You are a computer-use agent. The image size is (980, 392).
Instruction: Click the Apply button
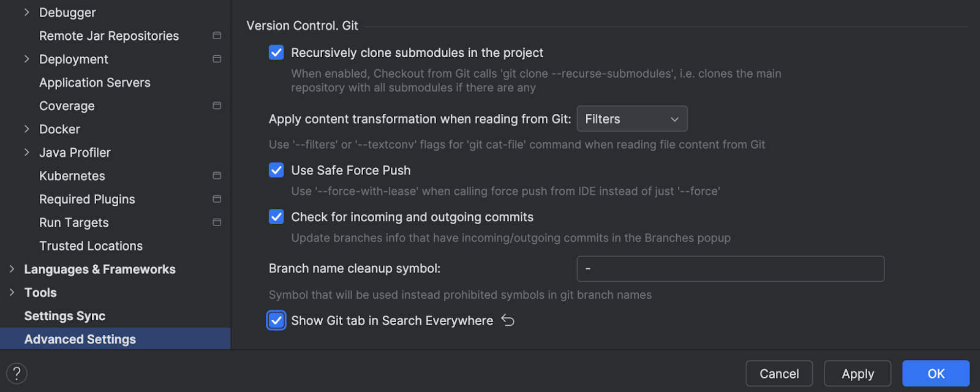[x=858, y=374]
